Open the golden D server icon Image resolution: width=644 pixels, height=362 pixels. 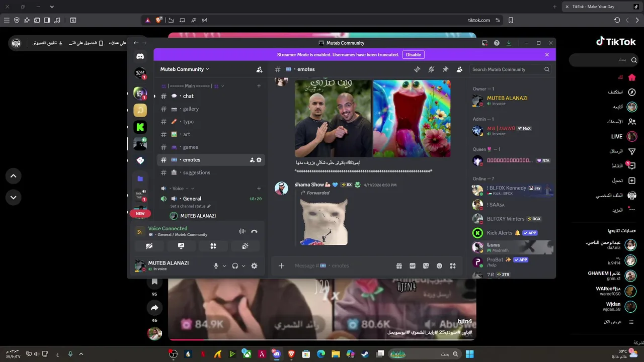coord(140,110)
